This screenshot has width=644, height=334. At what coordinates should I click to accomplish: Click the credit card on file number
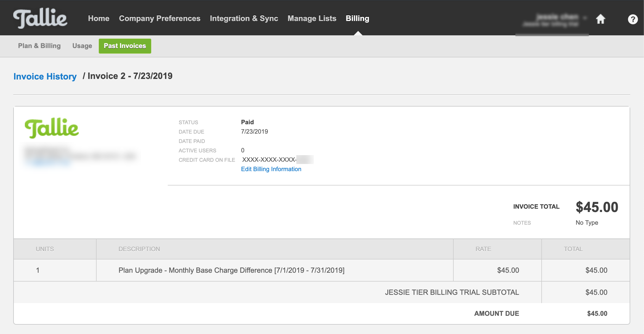click(x=278, y=160)
